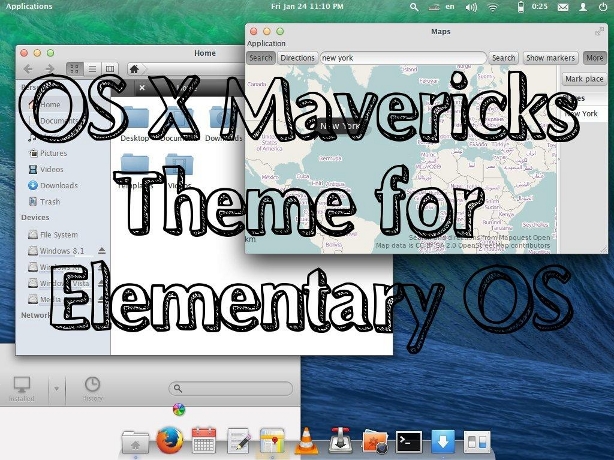Switch Files to column view

(110, 69)
